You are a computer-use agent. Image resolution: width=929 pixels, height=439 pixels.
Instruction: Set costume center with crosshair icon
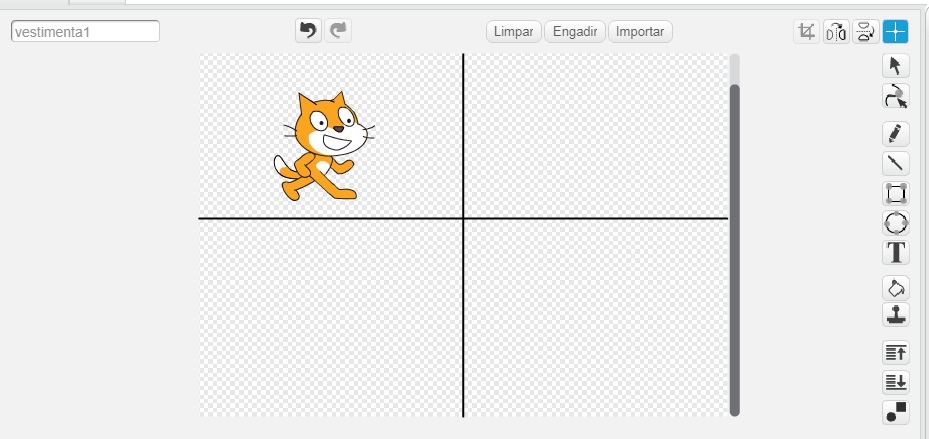click(895, 32)
